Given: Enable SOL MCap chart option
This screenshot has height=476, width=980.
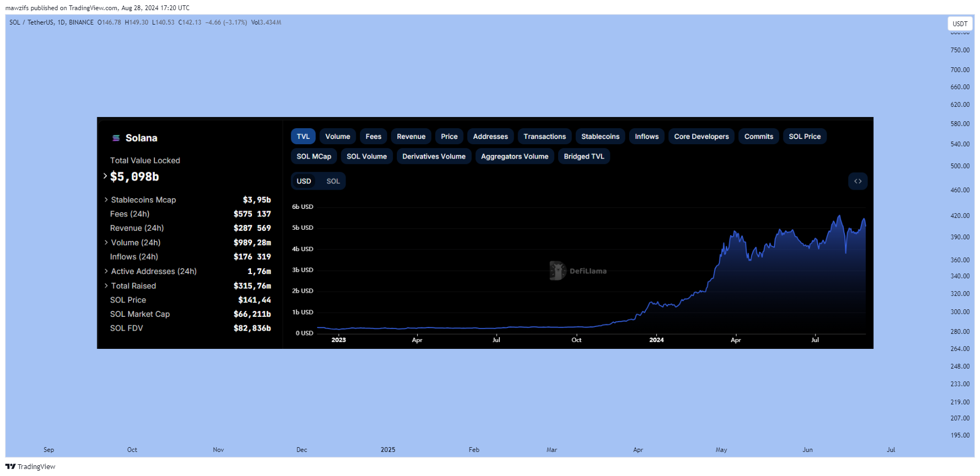Looking at the screenshot, I should point(314,156).
